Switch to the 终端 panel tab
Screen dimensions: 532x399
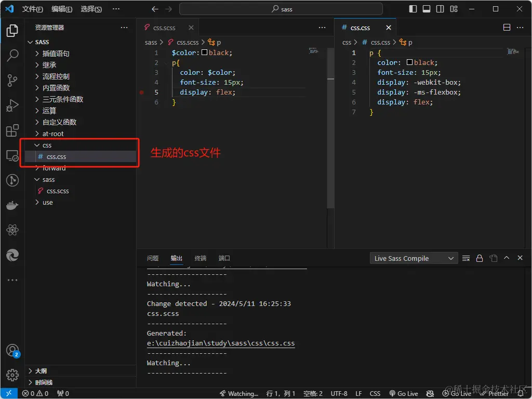pyautogui.click(x=200, y=258)
